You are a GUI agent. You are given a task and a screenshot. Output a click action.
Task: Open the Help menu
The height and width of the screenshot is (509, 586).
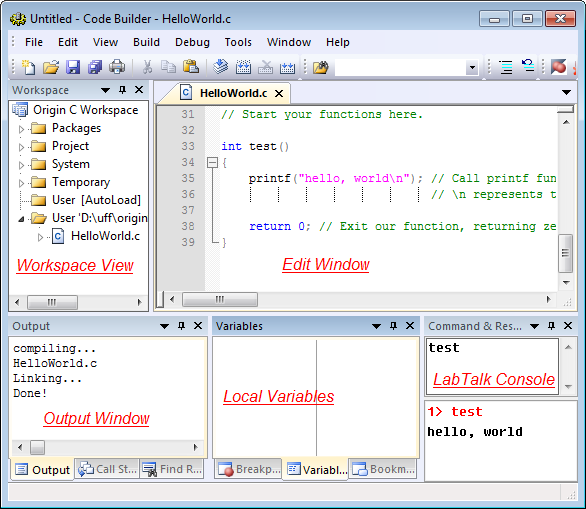337,42
